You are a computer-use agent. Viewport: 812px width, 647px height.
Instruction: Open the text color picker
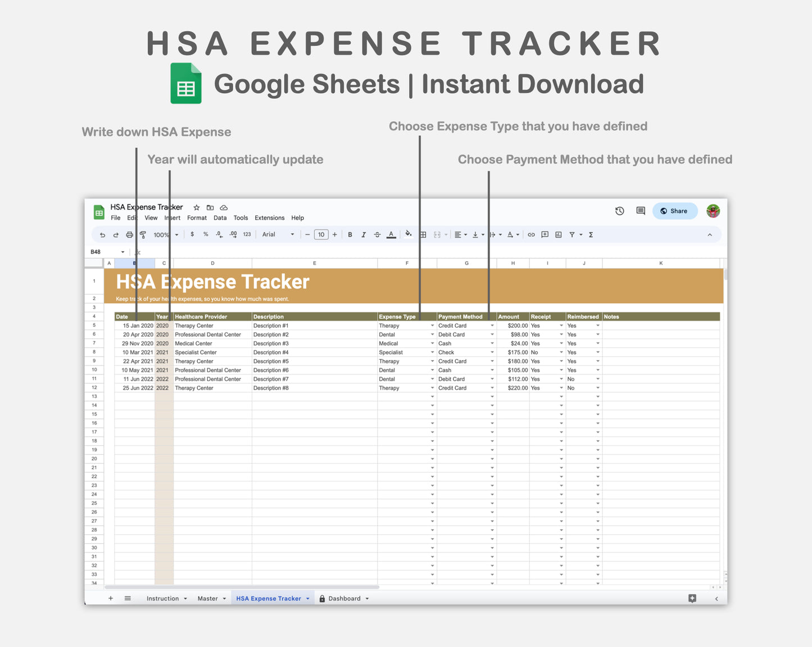click(391, 234)
